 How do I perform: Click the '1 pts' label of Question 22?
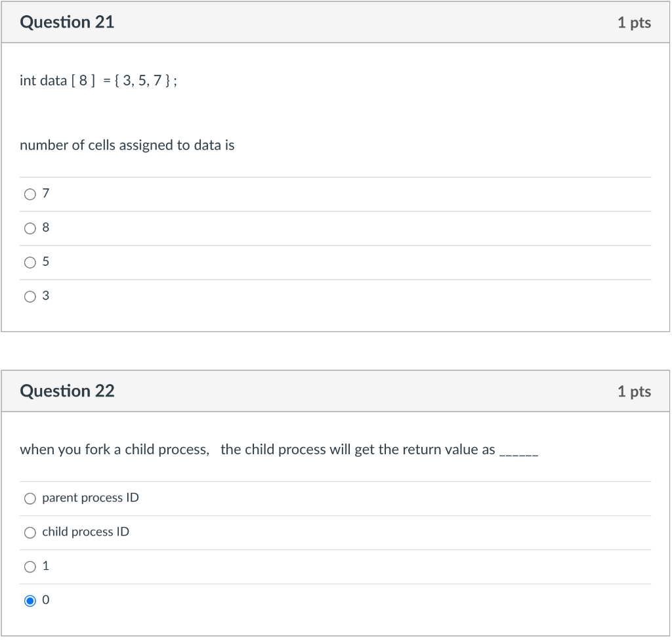point(635,391)
